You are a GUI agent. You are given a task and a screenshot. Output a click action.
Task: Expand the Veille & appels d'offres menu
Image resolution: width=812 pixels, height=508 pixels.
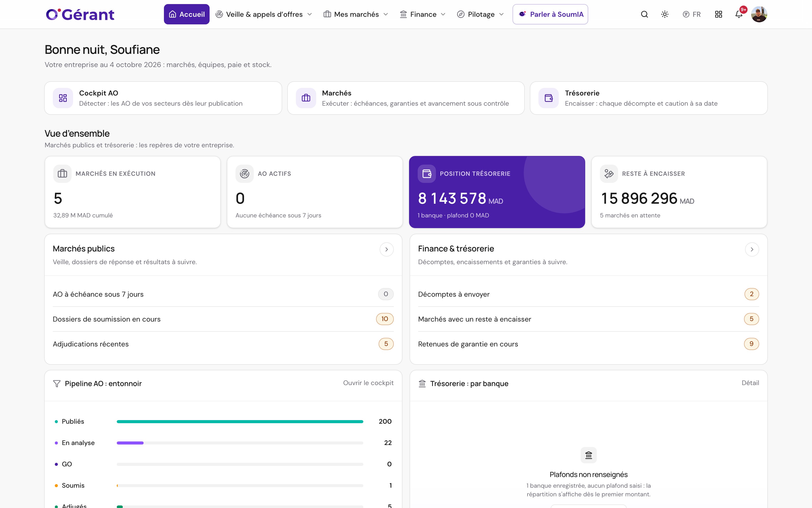[x=264, y=14]
